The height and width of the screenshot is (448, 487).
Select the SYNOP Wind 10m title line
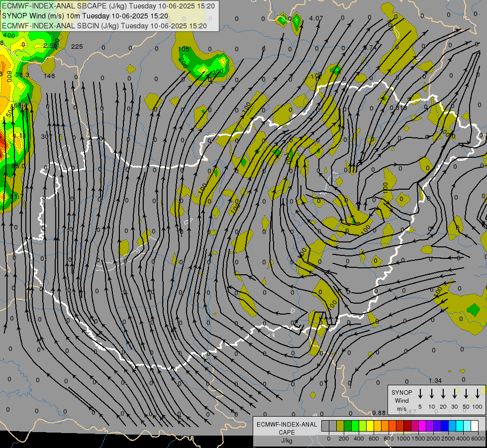pos(85,16)
